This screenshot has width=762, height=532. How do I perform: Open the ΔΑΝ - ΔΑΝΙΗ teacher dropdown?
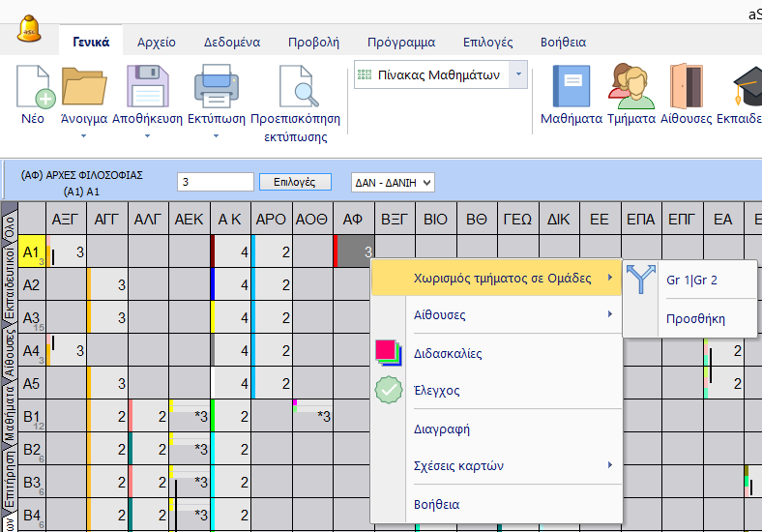coord(392,182)
